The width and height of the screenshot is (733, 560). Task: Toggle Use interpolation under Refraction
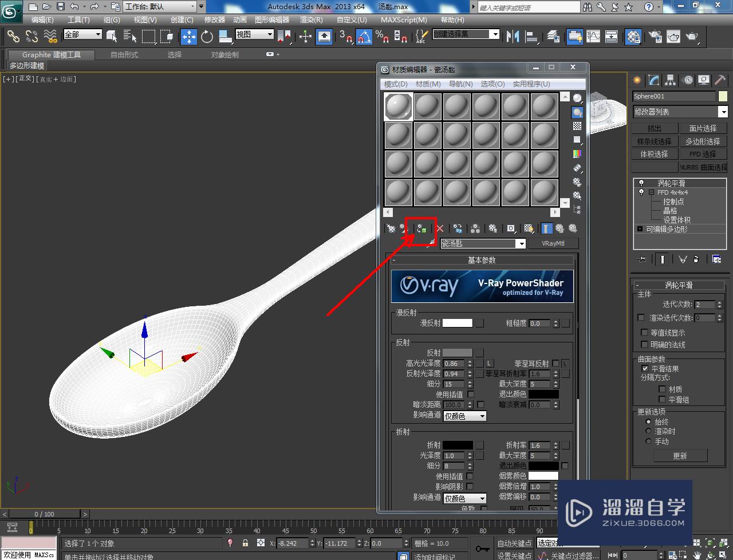[470, 476]
